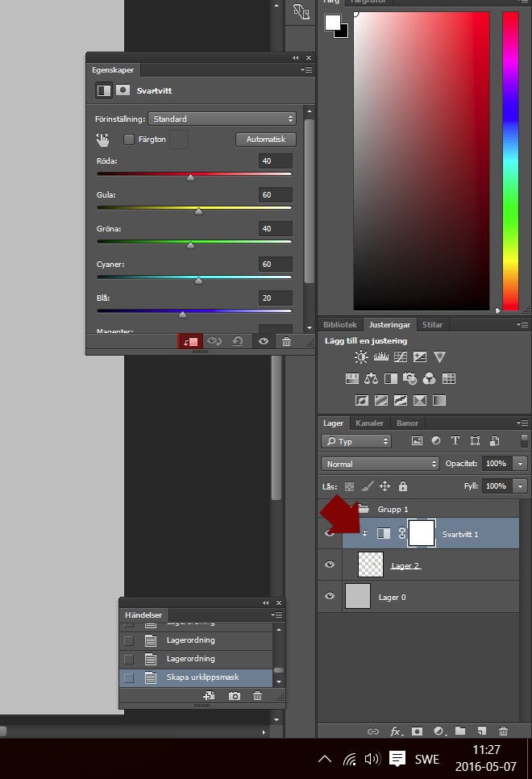
Task: Create a new group from the folder icon
Action: [x=460, y=731]
